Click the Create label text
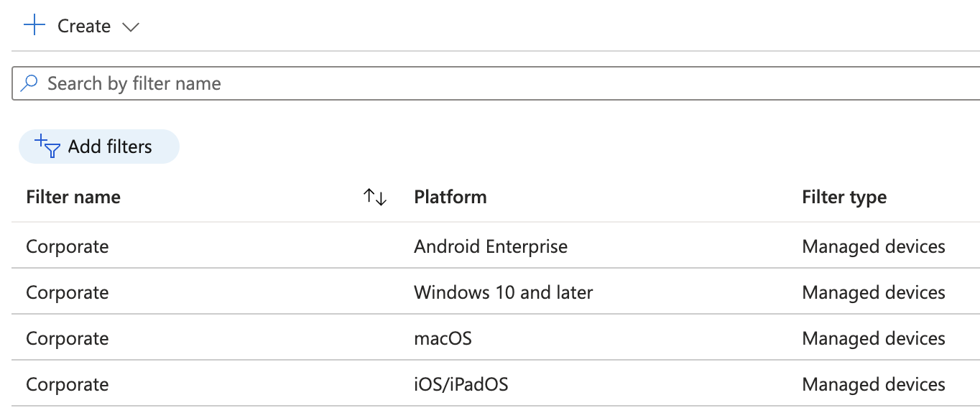 pos(84,27)
